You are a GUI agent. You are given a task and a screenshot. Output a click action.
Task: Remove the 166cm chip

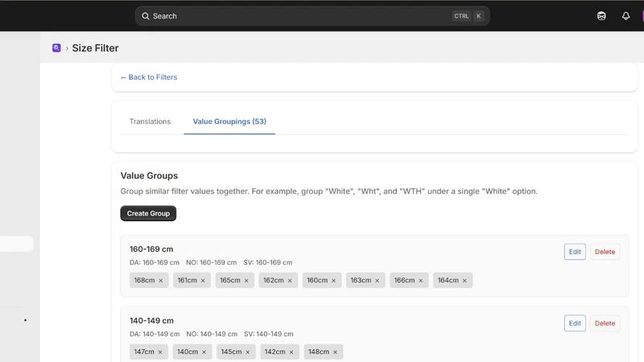(420, 281)
